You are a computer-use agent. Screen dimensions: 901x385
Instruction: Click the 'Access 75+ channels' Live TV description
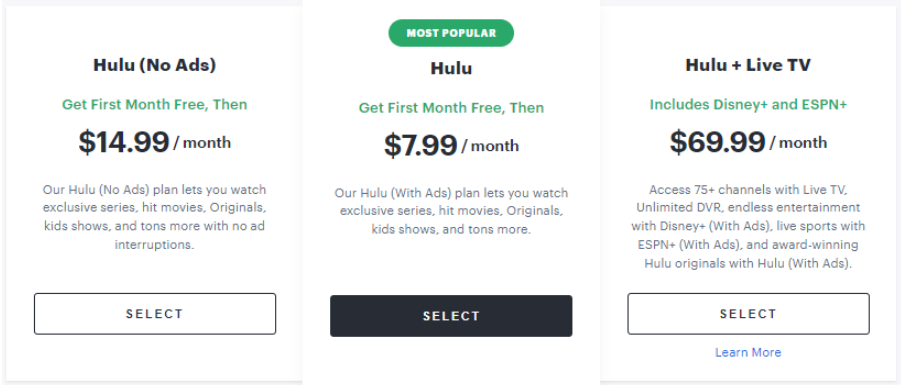coord(748,226)
